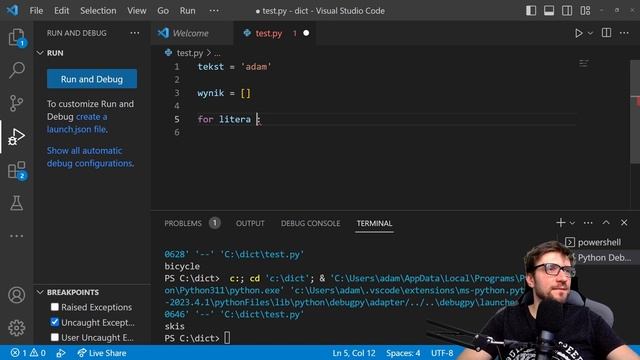Click the terminal prompt input
This screenshot has height=360, width=640.
tap(227, 338)
